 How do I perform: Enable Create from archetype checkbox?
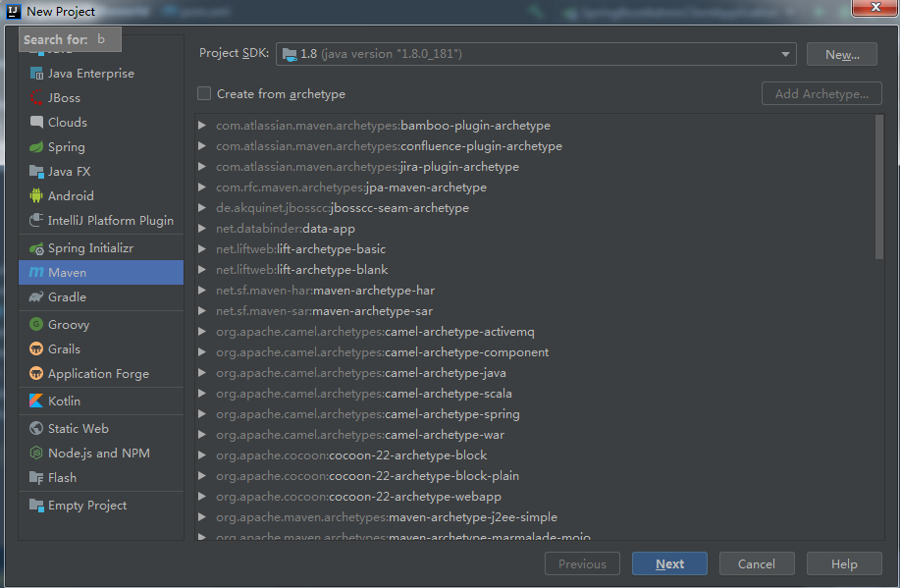click(x=204, y=93)
